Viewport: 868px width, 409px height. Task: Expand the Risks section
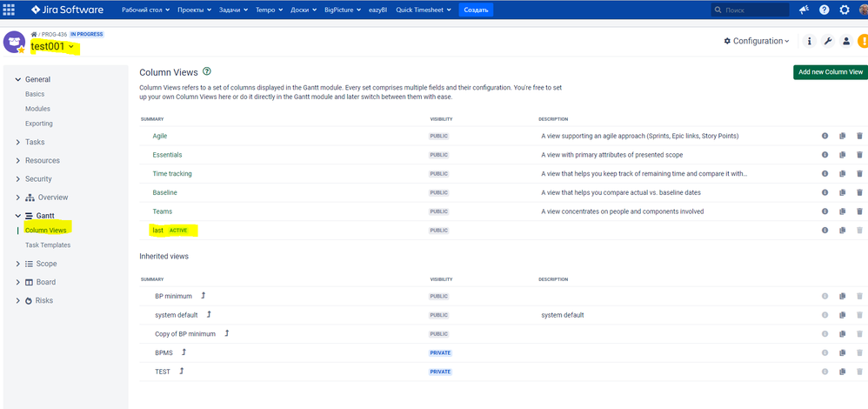click(18, 301)
